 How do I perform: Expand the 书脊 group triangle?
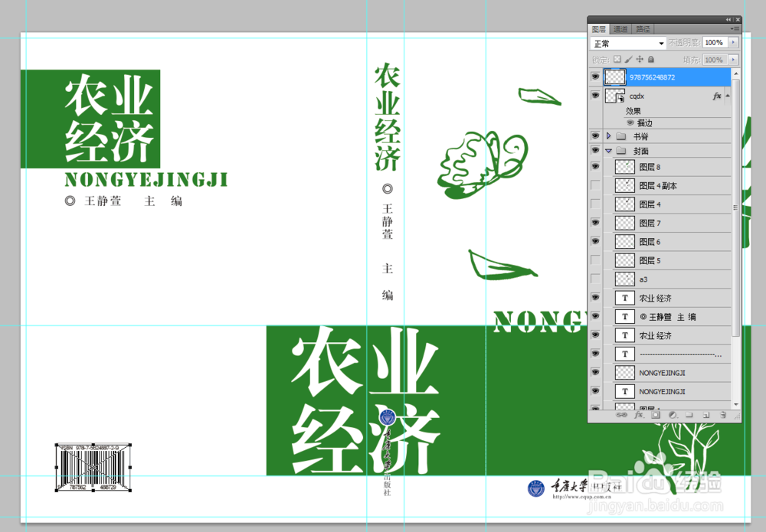point(609,135)
